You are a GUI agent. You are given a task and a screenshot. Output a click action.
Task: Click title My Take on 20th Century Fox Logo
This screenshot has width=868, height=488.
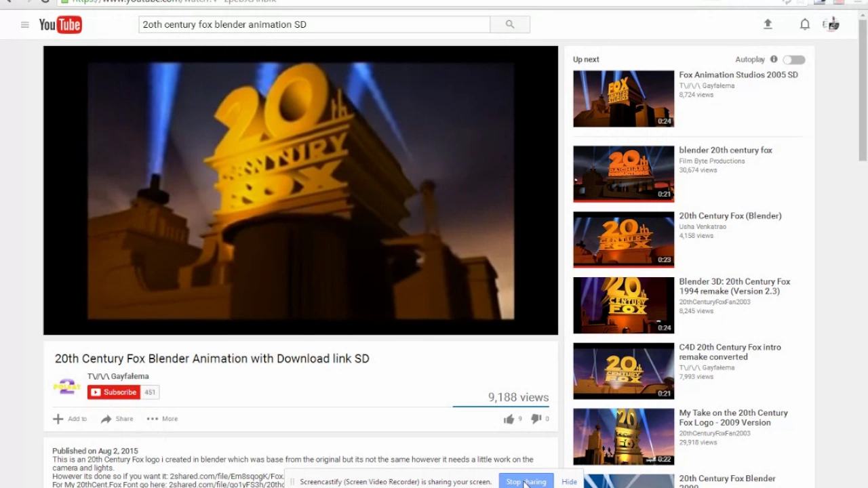734,418
